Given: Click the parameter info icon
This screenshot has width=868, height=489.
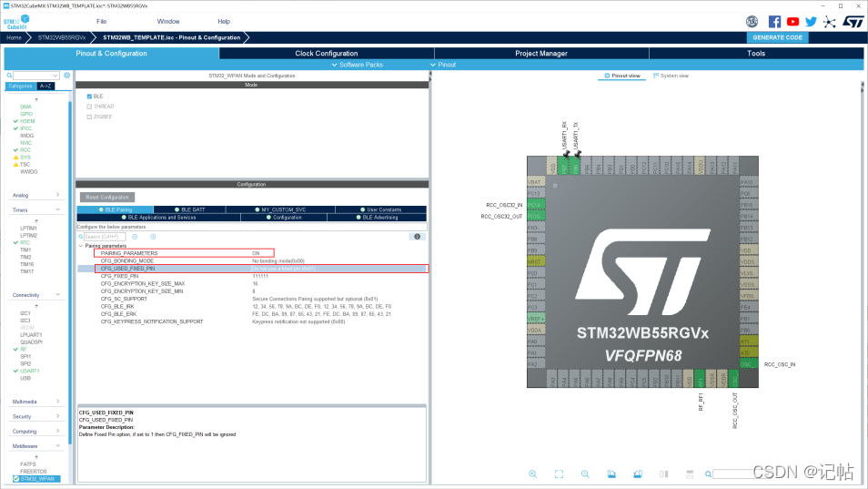Looking at the screenshot, I should click(418, 237).
